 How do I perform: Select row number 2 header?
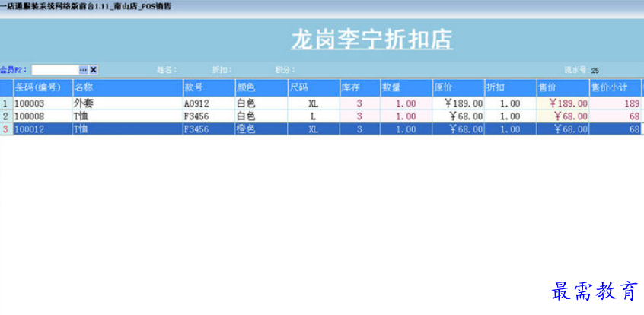click(x=6, y=116)
